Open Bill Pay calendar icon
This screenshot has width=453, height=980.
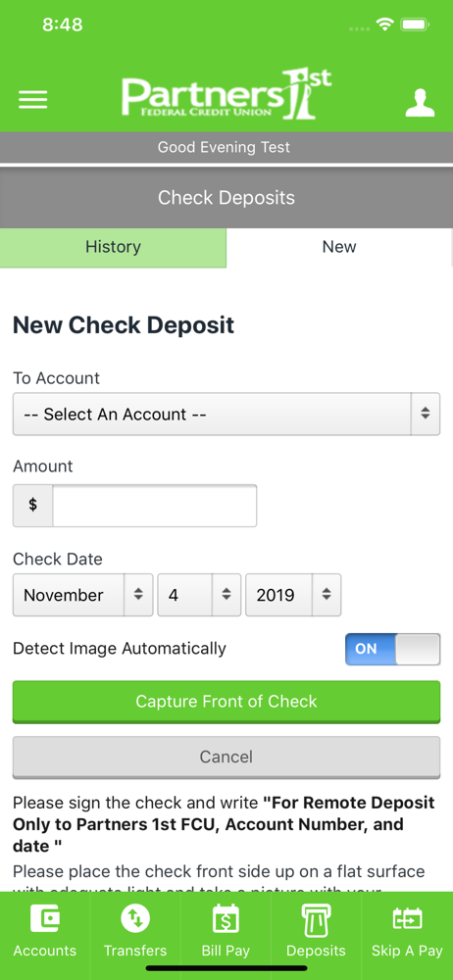click(x=226, y=919)
